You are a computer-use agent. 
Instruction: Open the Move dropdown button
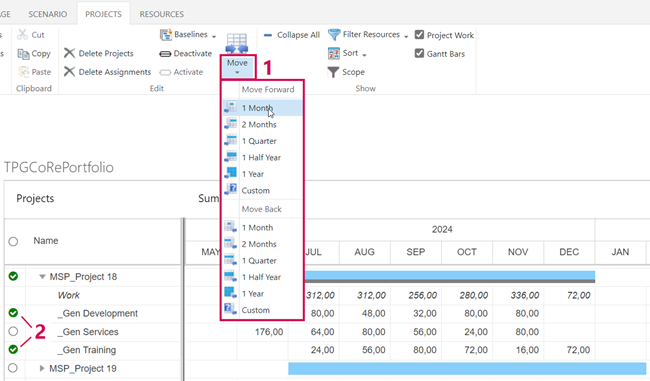237,67
